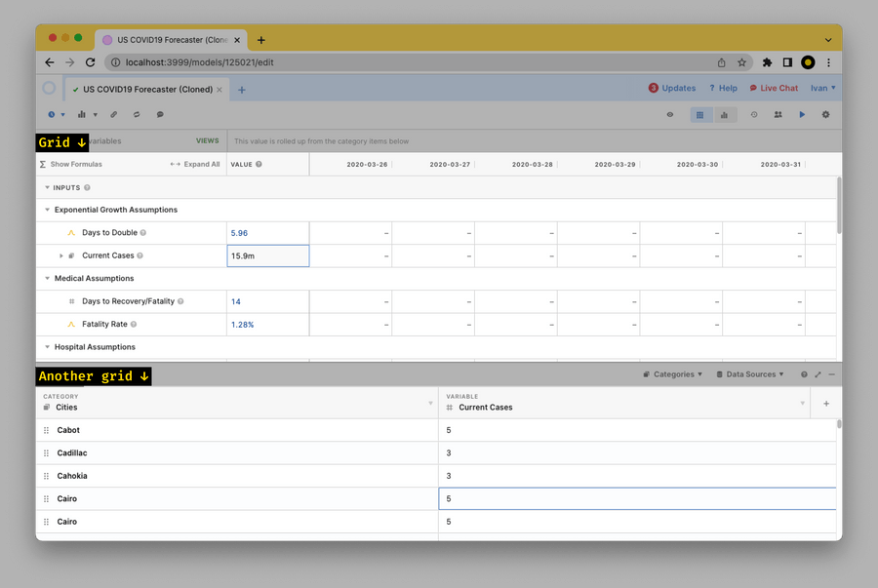Click the lower panel help icon

click(x=804, y=374)
